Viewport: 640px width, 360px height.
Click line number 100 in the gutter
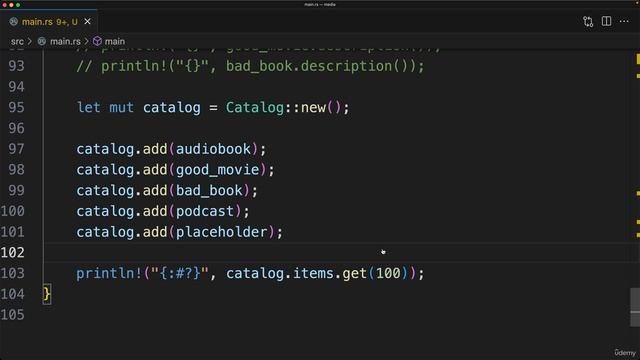[13, 211]
